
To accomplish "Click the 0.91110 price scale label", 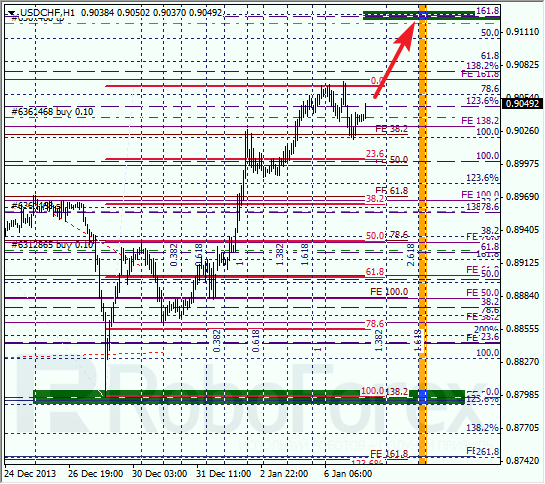I will (x=522, y=32).
